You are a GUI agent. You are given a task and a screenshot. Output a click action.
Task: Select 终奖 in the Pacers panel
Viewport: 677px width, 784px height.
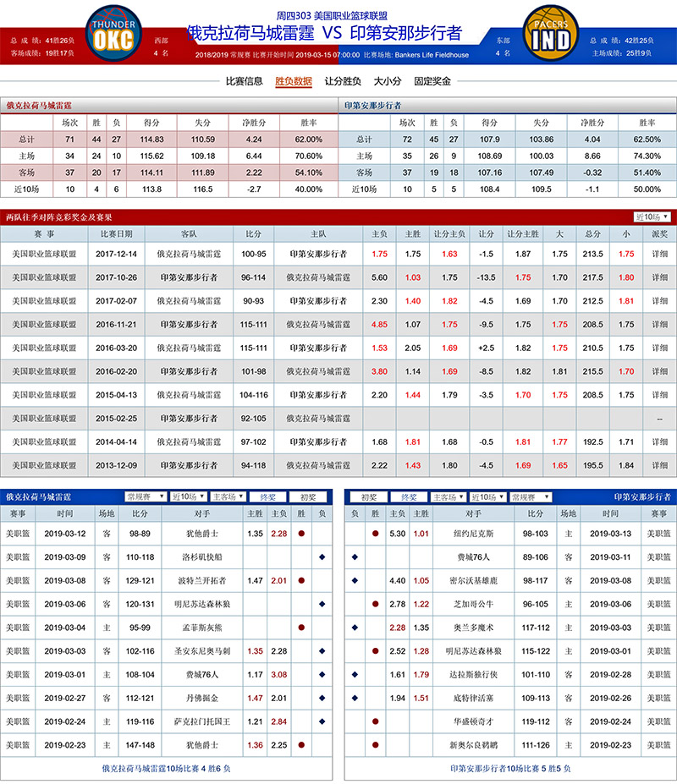(x=409, y=497)
